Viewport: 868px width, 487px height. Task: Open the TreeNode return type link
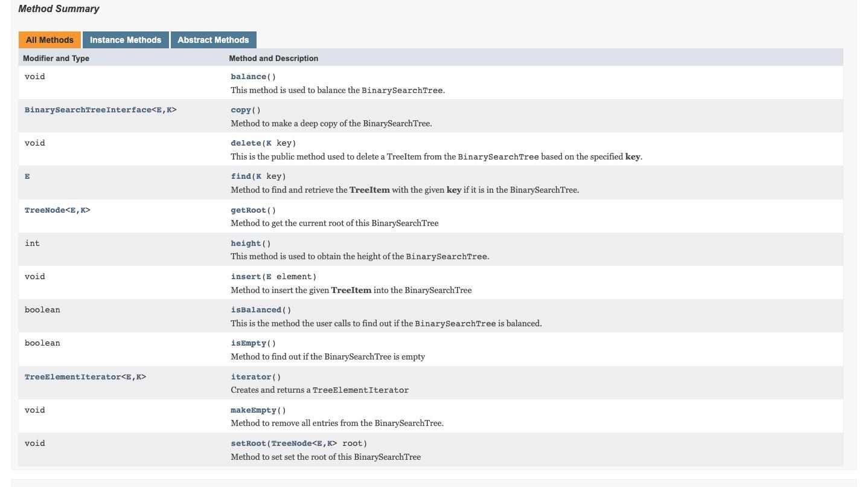pyautogui.click(x=45, y=210)
